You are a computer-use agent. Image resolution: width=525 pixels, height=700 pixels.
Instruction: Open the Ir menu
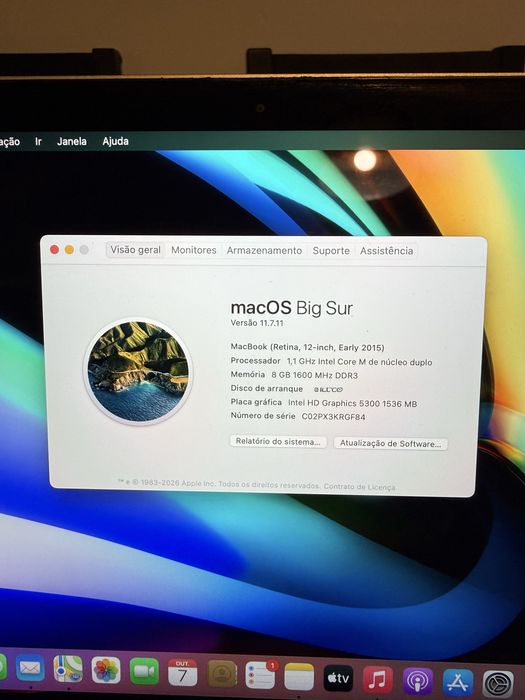38,142
